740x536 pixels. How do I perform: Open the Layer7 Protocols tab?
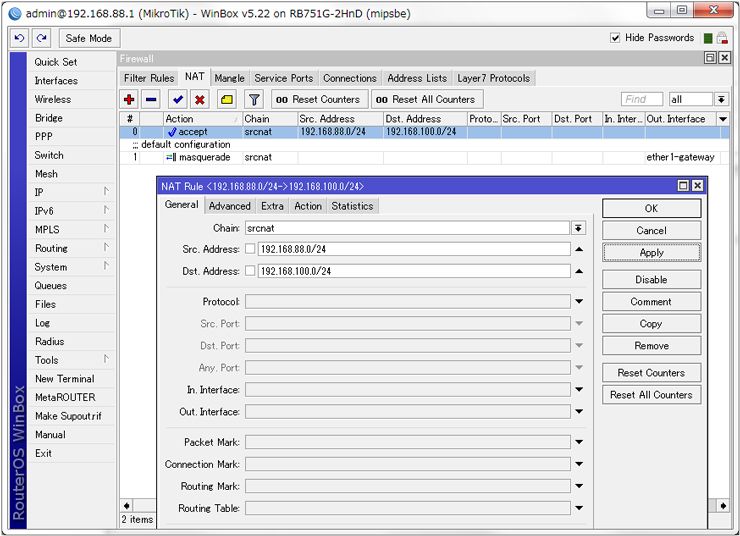tap(494, 78)
